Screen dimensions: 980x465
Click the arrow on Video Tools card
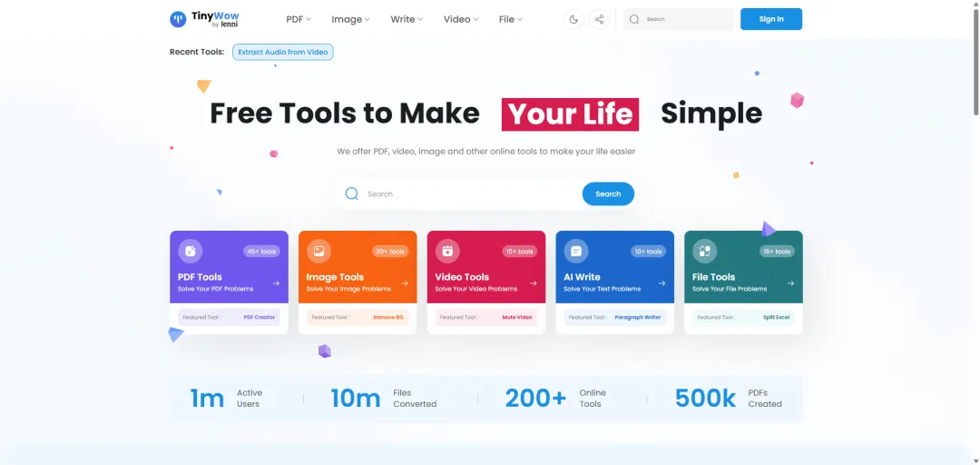click(534, 283)
